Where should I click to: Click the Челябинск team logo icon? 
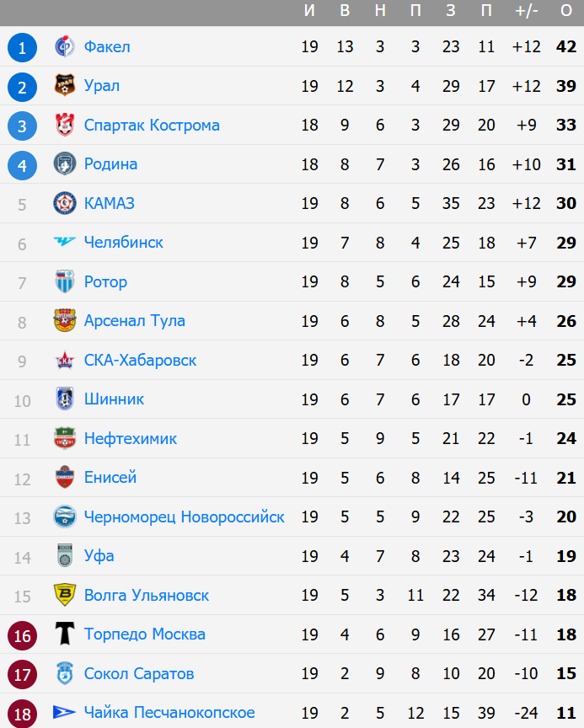(65, 243)
